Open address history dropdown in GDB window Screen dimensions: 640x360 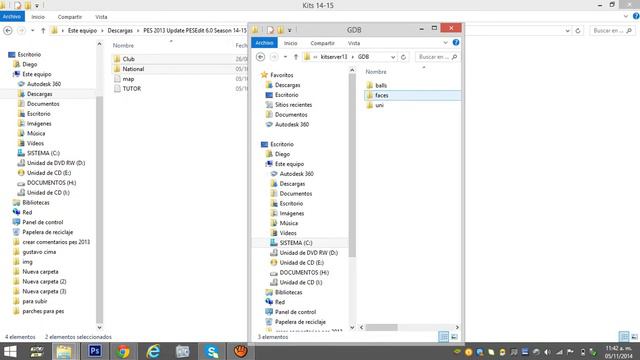coord(393,57)
